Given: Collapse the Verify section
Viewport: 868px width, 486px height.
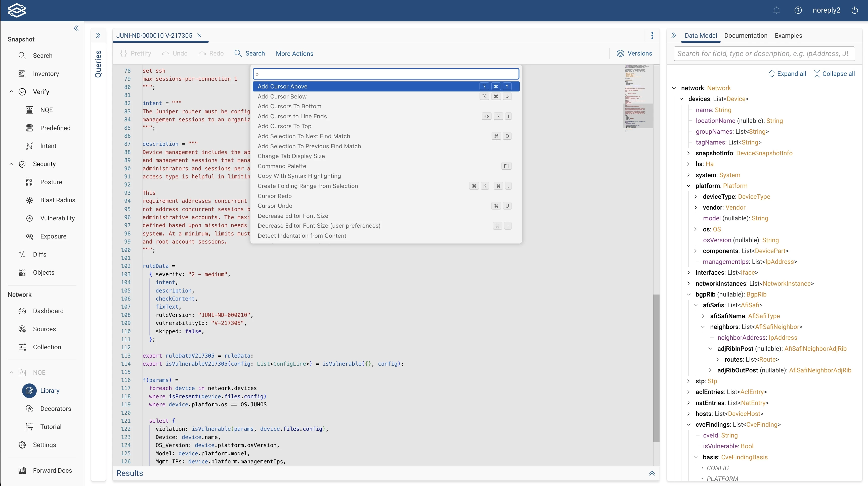Looking at the screenshot, I should 11,92.
